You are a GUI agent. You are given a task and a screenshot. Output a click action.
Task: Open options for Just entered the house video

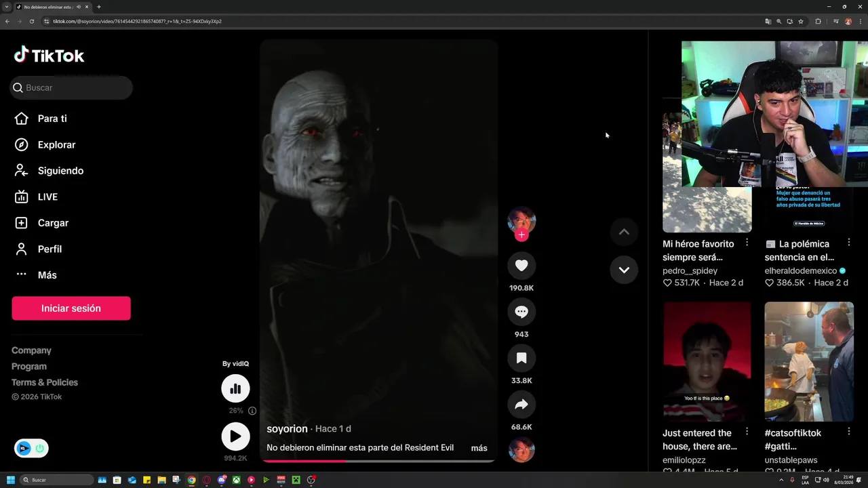coord(747,432)
